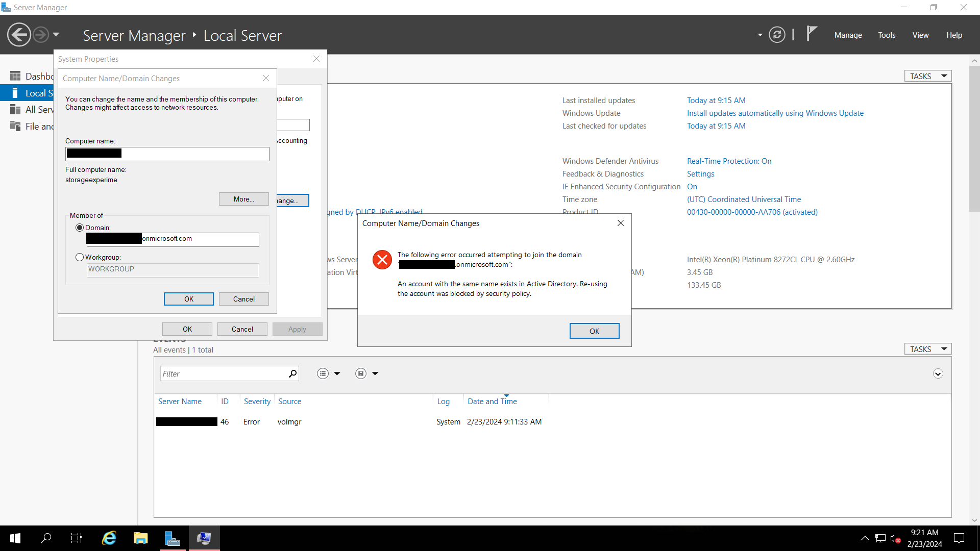Select the Workgroup radio button
980x551 pixels.
80,257
